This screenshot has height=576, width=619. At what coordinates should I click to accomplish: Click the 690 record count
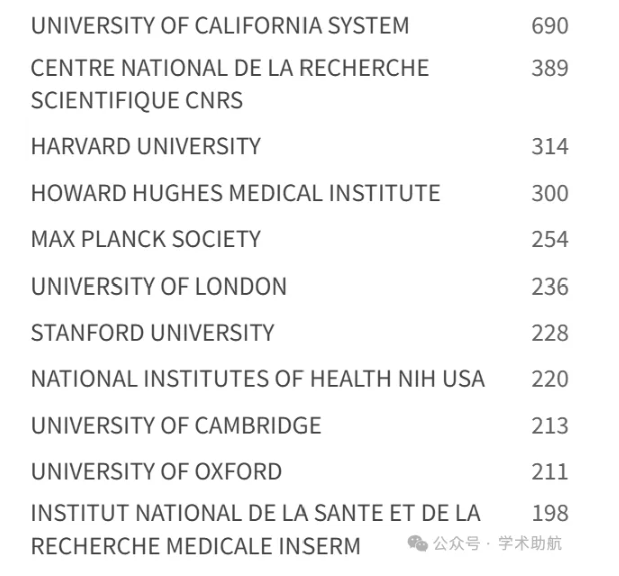[550, 26]
